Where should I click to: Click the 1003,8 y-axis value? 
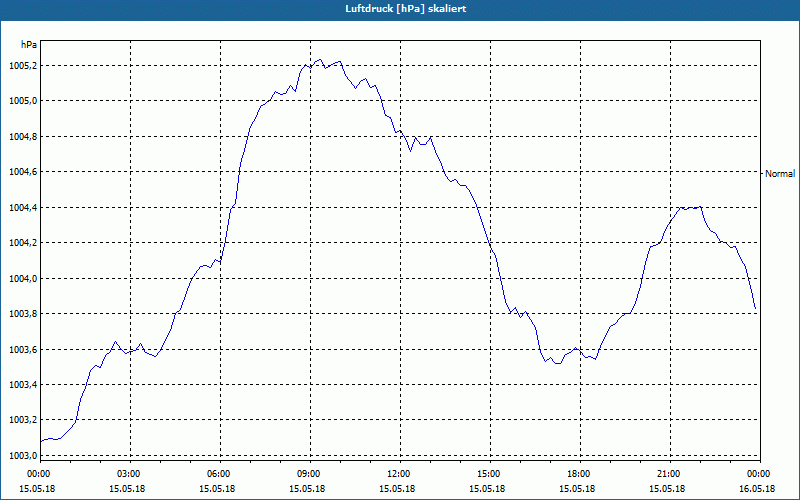pos(23,314)
